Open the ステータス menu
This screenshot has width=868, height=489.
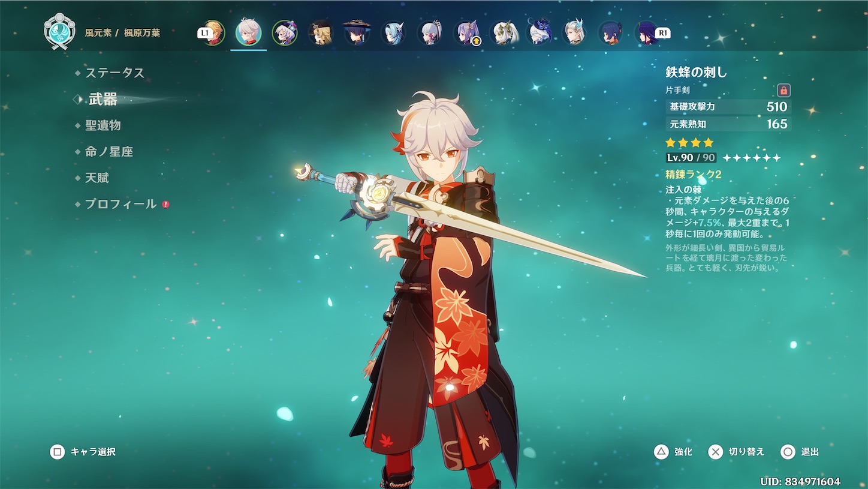click(114, 73)
